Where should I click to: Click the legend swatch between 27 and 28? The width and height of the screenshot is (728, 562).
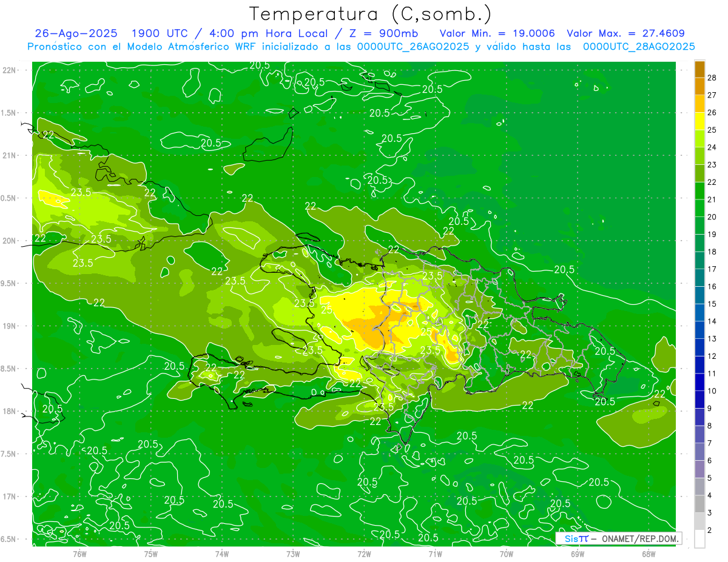(x=699, y=86)
